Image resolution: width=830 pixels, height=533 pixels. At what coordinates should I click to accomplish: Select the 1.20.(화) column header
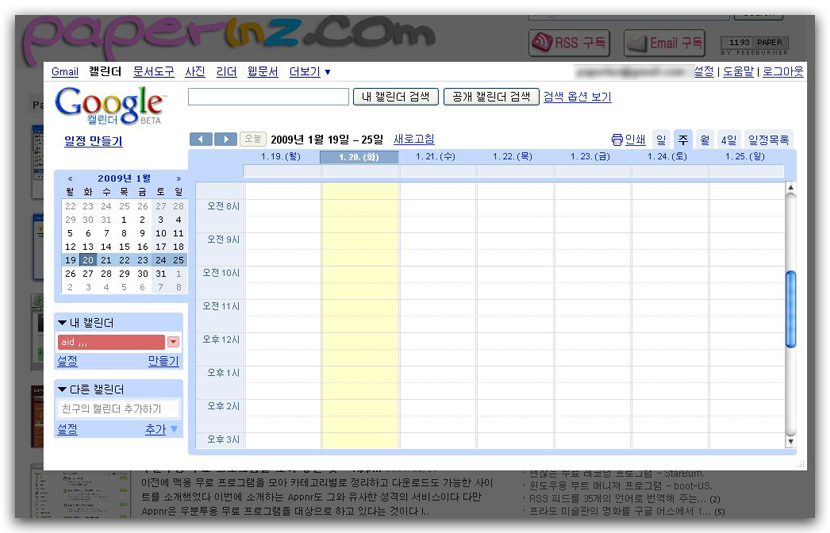click(x=359, y=157)
